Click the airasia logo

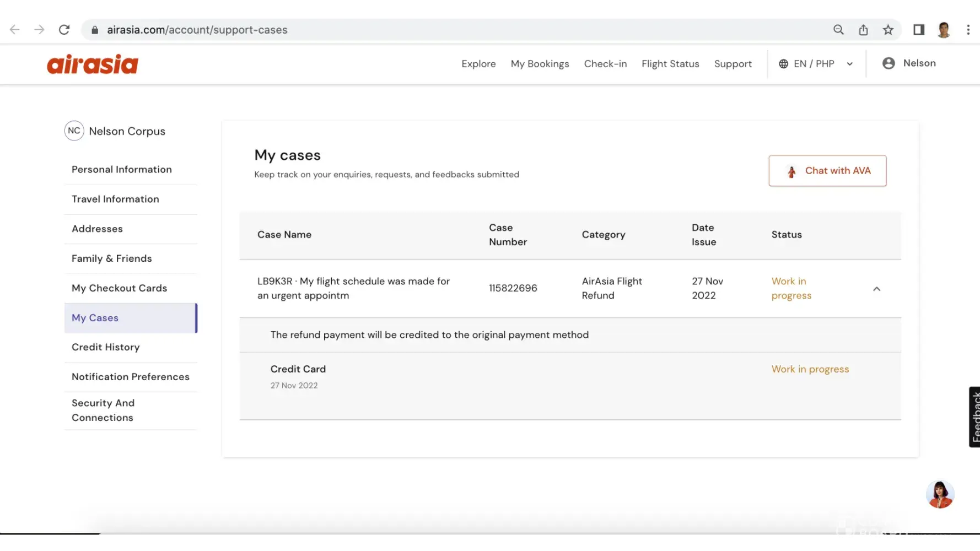pos(93,64)
